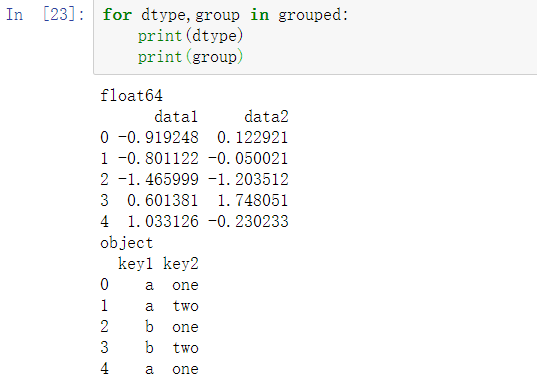Click 'two' in row 1 of key2

[185, 306]
